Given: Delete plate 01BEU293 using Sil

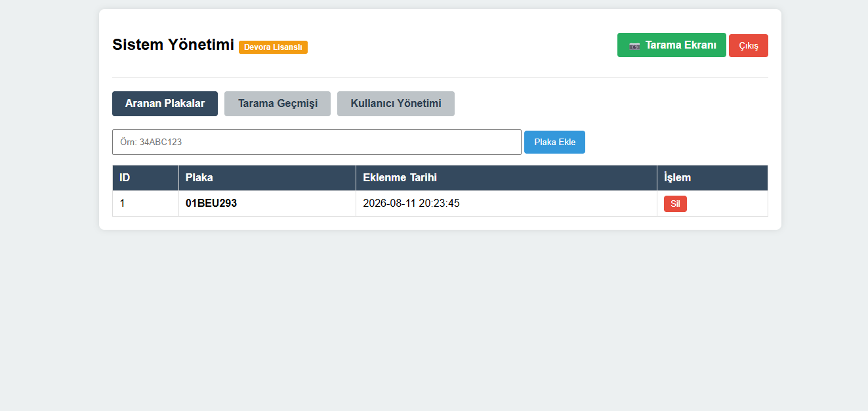Looking at the screenshot, I should [x=675, y=204].
